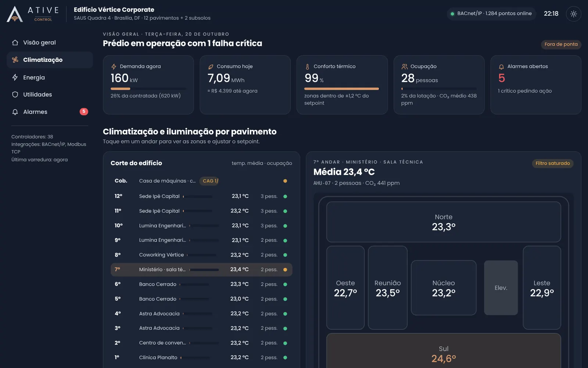Go to Visão geral menu item
Screen dimensions: 588x368
click(x=50, y=43)
